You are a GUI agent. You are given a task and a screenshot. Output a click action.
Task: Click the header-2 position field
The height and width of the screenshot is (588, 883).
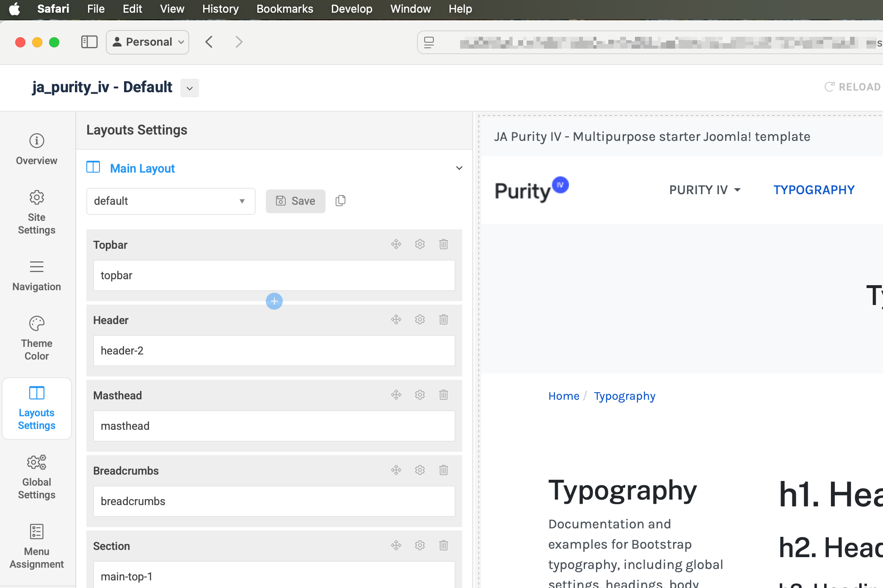tap(274, 351)
